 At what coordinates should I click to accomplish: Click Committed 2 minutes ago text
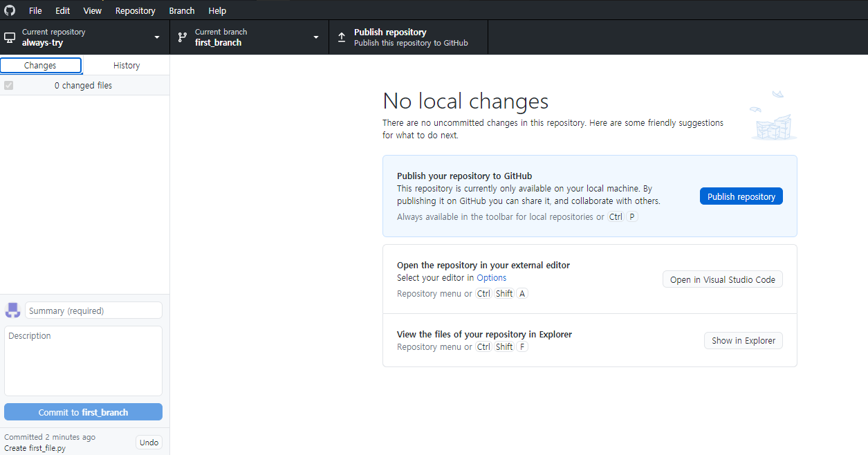pos(50,437)
